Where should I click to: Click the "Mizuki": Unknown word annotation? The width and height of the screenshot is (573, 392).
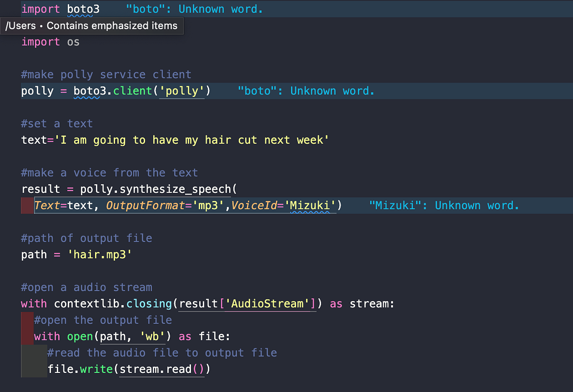point(444,205)
